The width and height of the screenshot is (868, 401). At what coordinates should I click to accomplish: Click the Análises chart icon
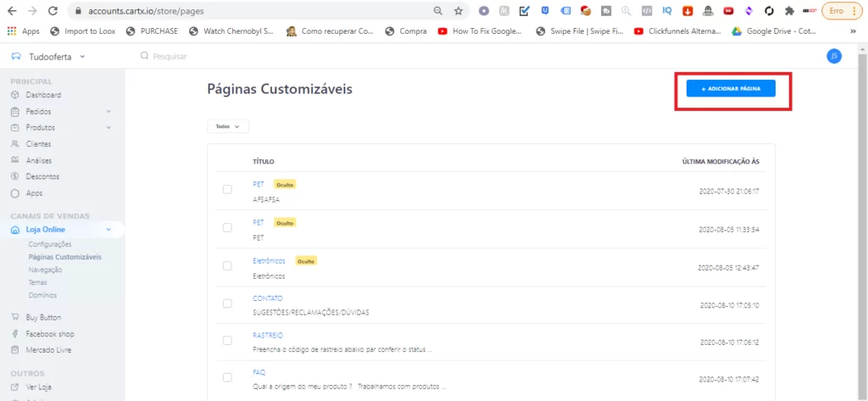[15, 160]
